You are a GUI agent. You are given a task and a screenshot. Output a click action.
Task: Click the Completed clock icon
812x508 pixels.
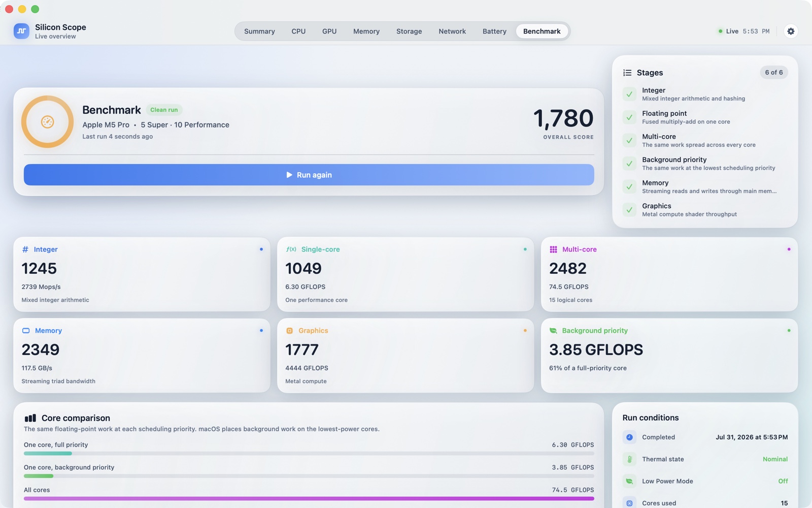pyautogui.click(x=629, y=437)
